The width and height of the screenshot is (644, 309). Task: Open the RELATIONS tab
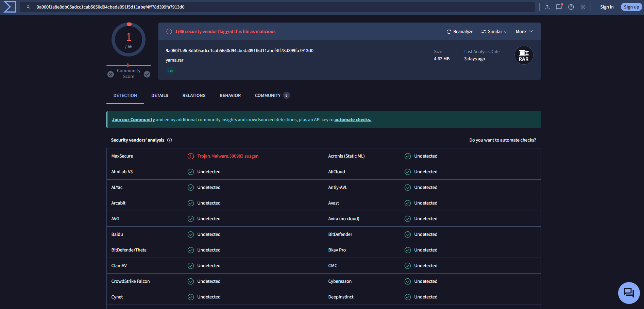pyautogui.click(x=194, y=96)
